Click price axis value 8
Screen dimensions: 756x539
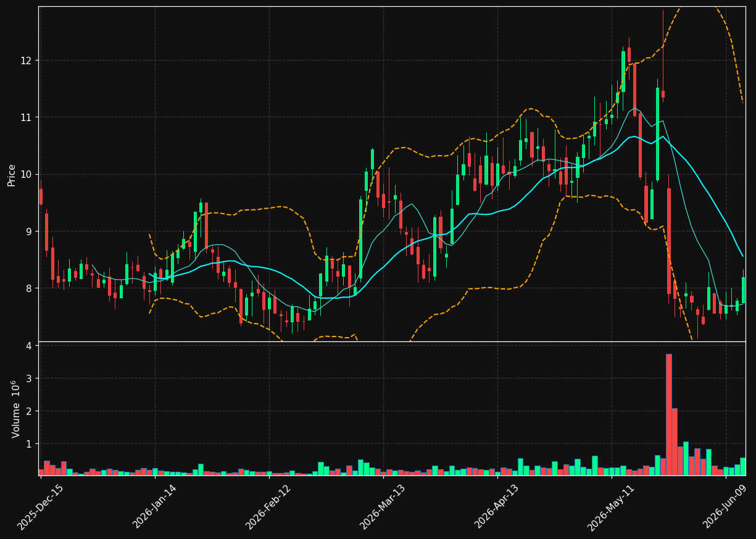[x=30, y=288]
